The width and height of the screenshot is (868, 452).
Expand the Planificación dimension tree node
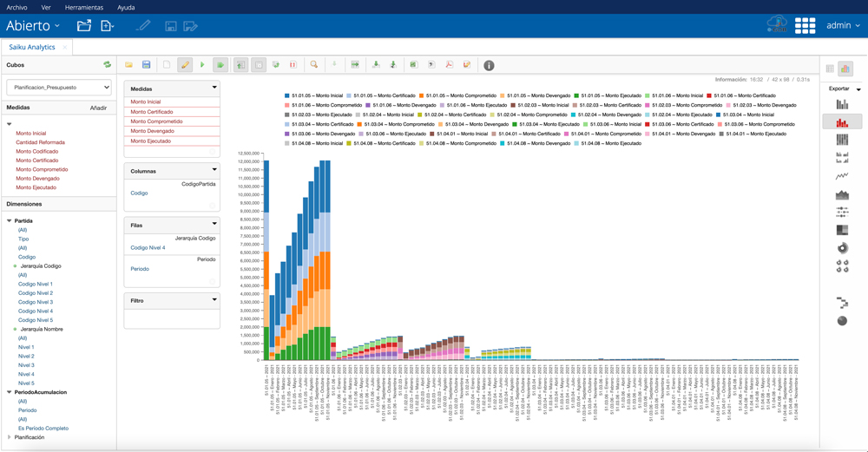(x=10, y=437)
